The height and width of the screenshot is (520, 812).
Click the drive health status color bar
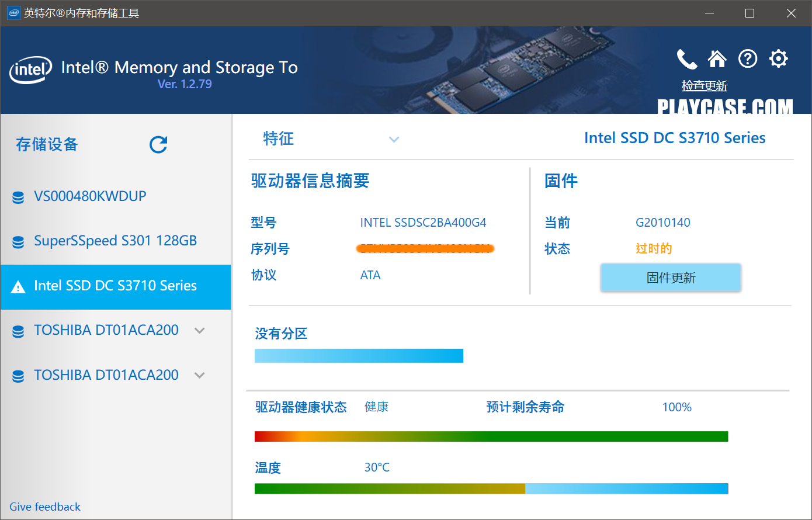click(491, 436)
